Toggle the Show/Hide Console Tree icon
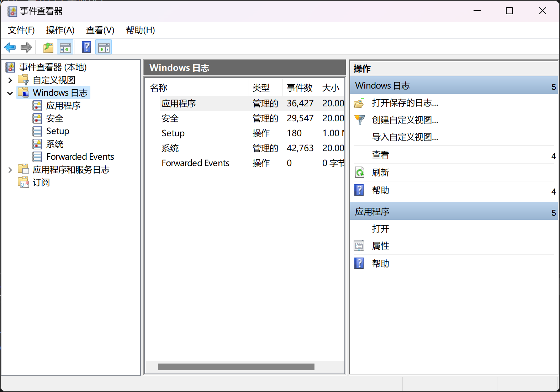 pos(65,47)
